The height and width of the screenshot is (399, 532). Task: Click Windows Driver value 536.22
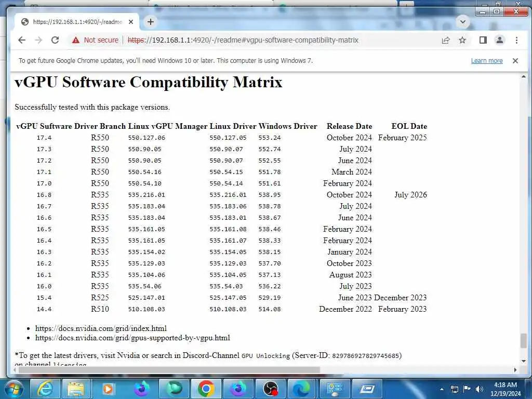point(270,286)
